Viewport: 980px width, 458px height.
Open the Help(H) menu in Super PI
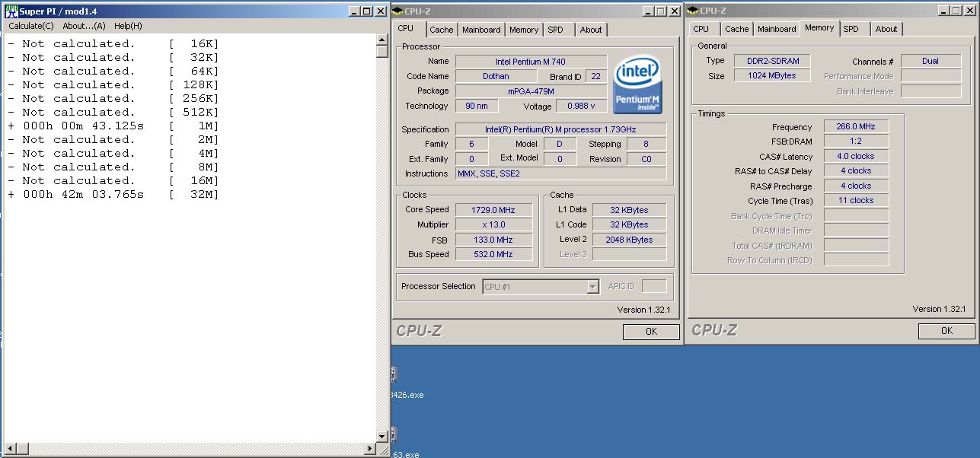[x=128, y=26]
